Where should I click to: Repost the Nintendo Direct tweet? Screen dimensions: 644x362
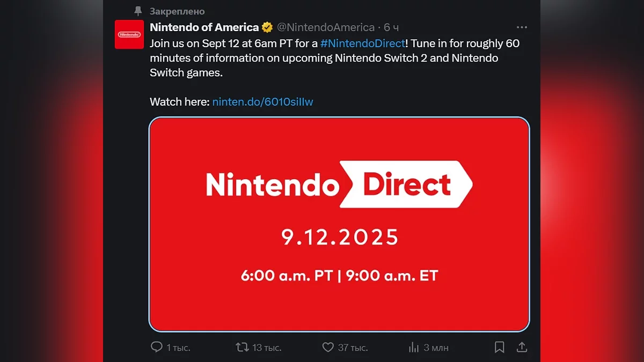pyautogui.click(x=243, y=348)
